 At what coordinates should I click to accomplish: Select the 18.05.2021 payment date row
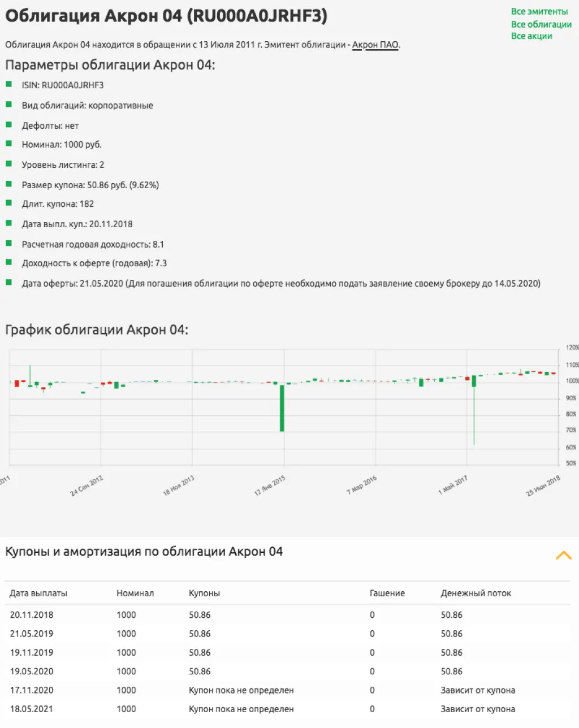pos(32,709)
